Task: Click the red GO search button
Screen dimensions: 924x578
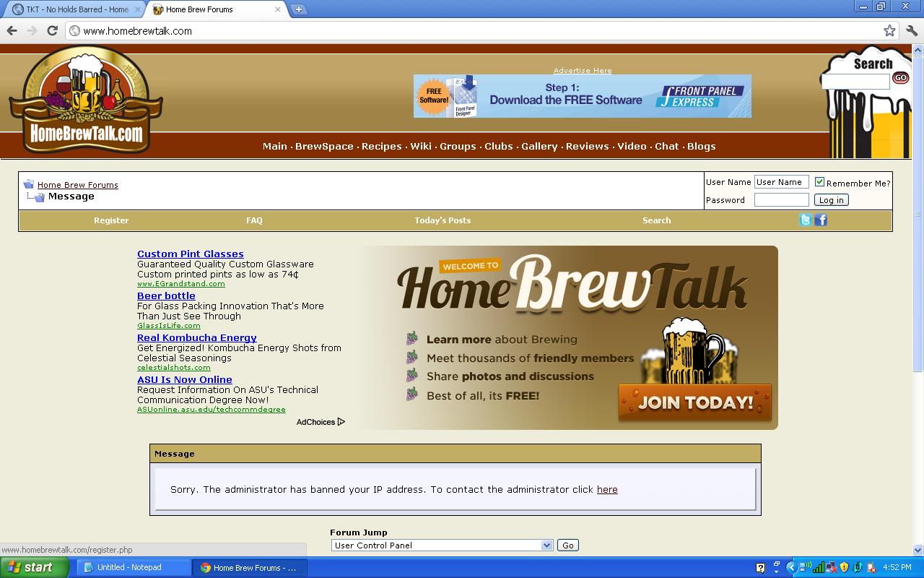Action: pos(900,77)
